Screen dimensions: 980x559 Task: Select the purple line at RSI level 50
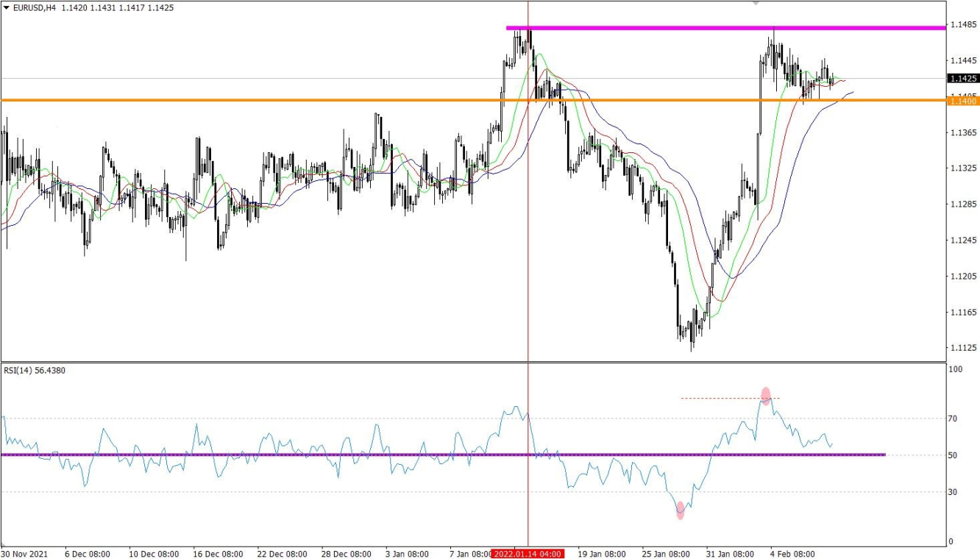point(443,455)
